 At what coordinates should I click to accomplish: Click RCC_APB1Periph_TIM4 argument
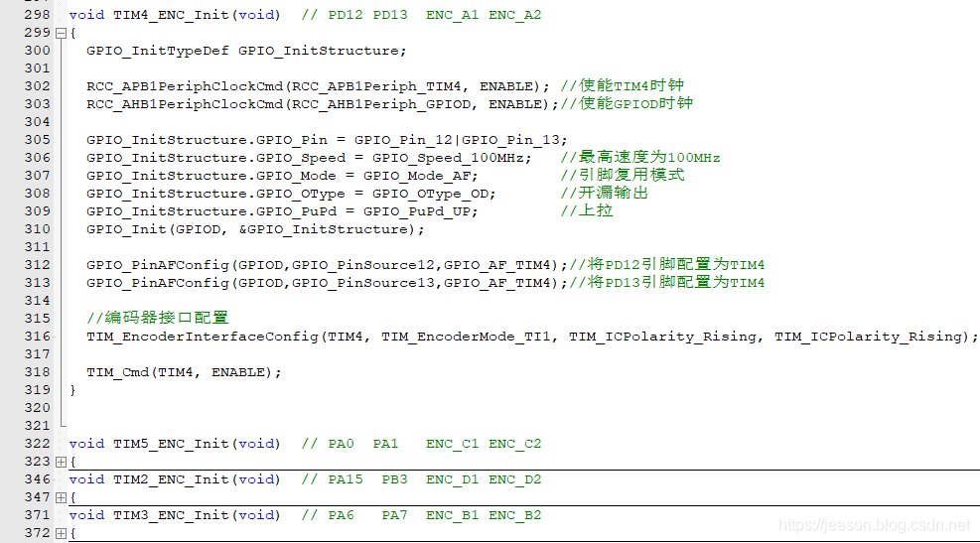click(x=376, y=86)
